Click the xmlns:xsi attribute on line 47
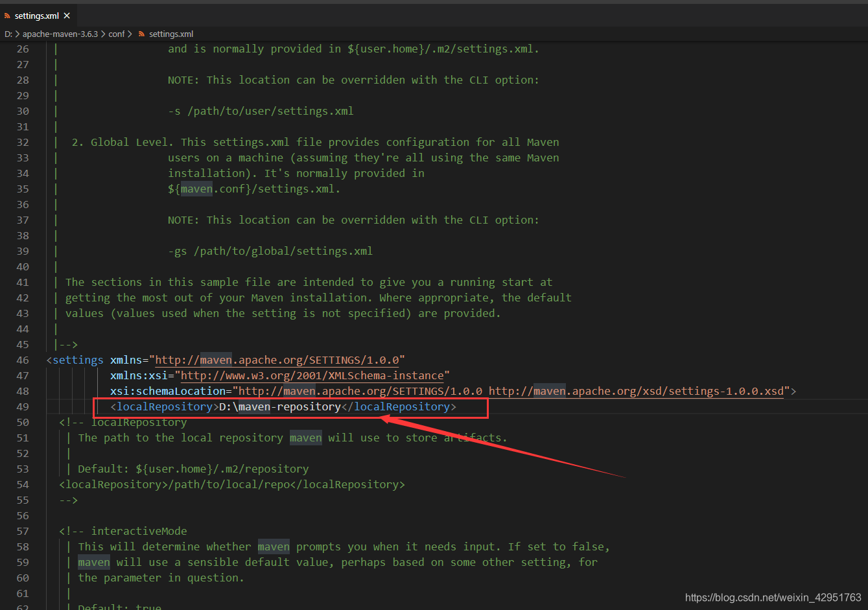The image size is (868, 610). 139,375
